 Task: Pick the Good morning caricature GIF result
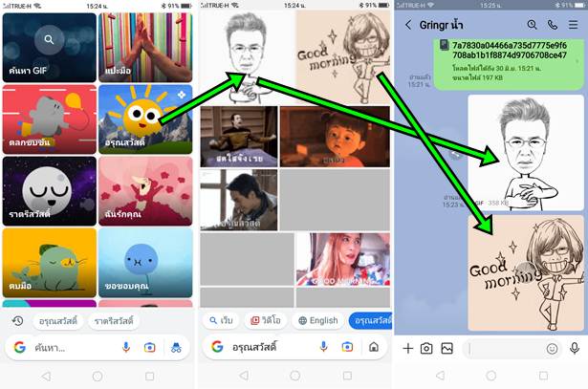point(343,57)
